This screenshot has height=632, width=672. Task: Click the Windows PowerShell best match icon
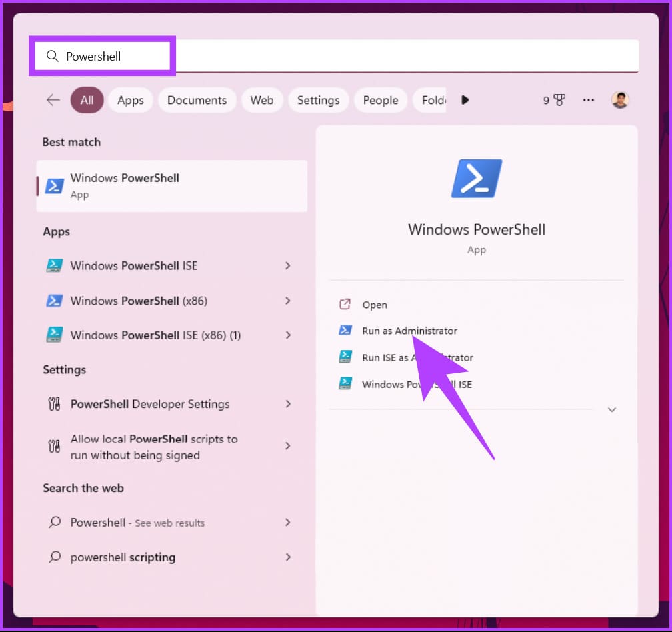(x=55, y=186)
